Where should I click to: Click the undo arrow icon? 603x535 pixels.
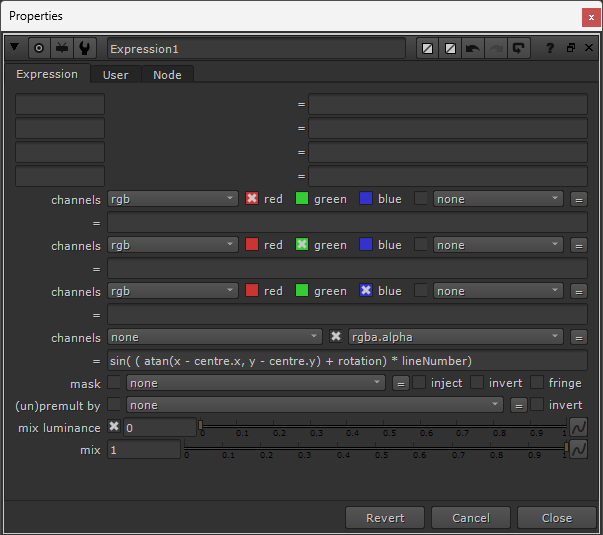pyautogui.click(x=473, y=48)
